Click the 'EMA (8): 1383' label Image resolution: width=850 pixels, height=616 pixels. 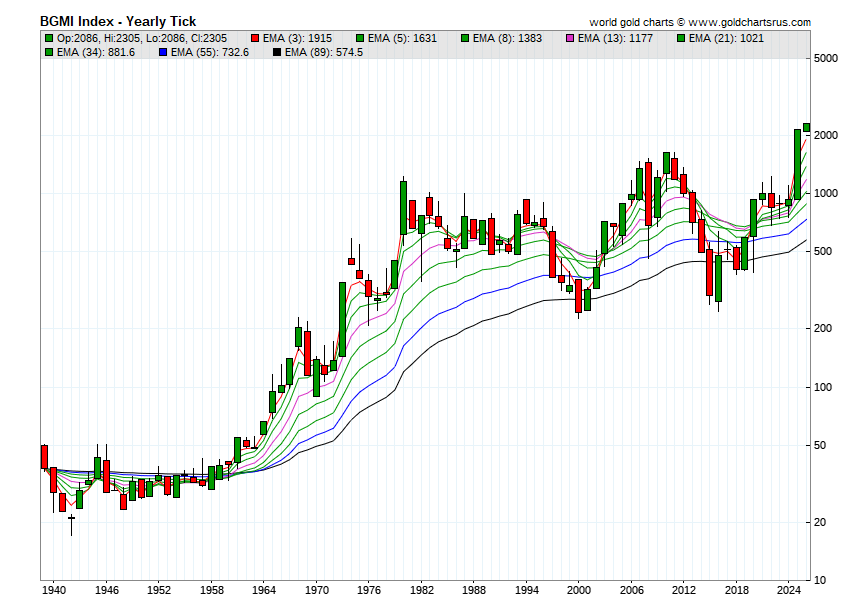click(x=507, y=38)
